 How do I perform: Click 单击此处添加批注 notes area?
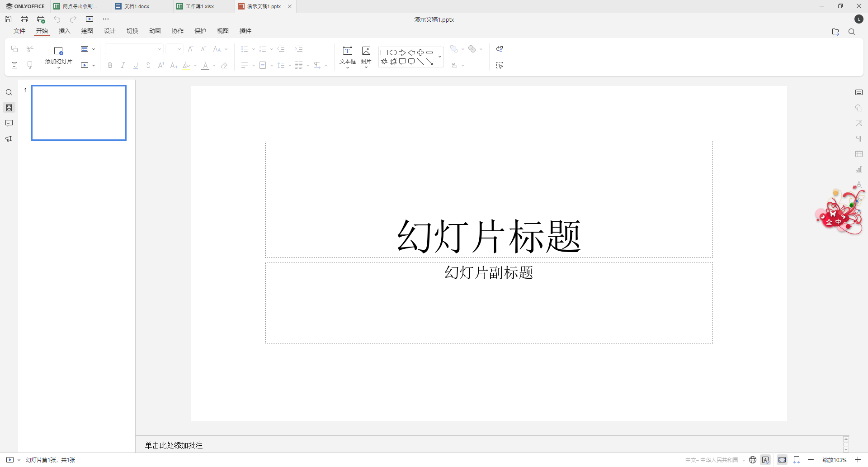[x=174, y=445]
